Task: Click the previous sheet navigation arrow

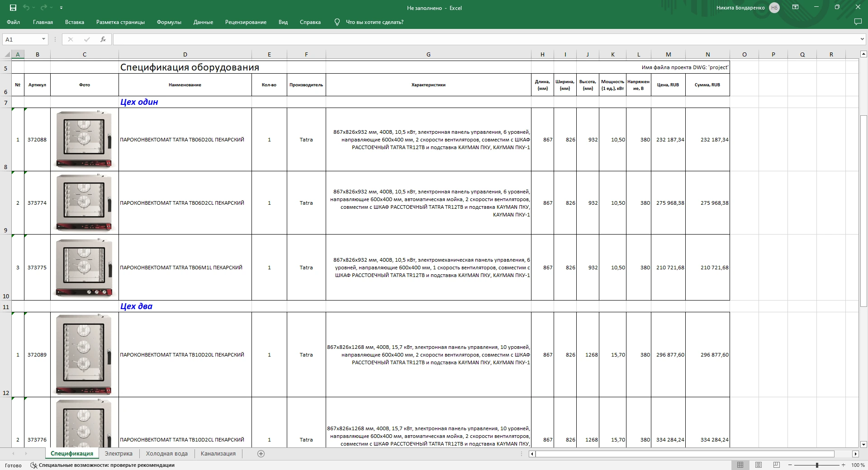Action: pos(13,454)
